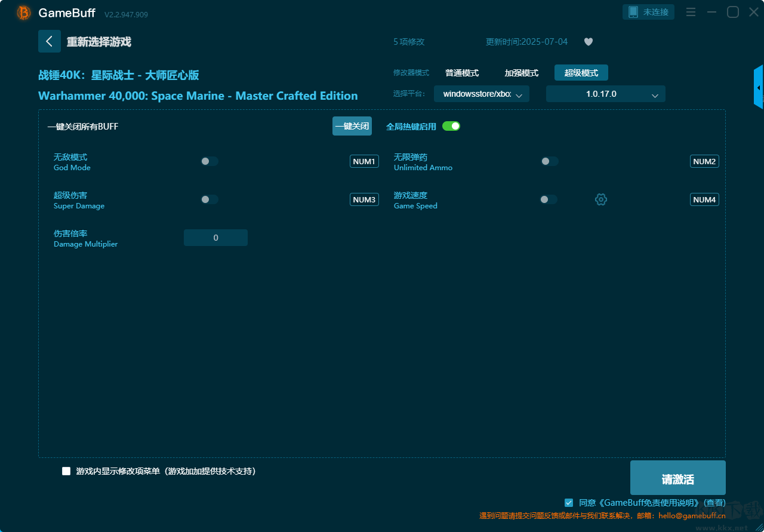Viewport: 764px width, 532px height.
Task: Click the NUM2 hotkey box for Unlimited Ammo
Action: point(704,161)
